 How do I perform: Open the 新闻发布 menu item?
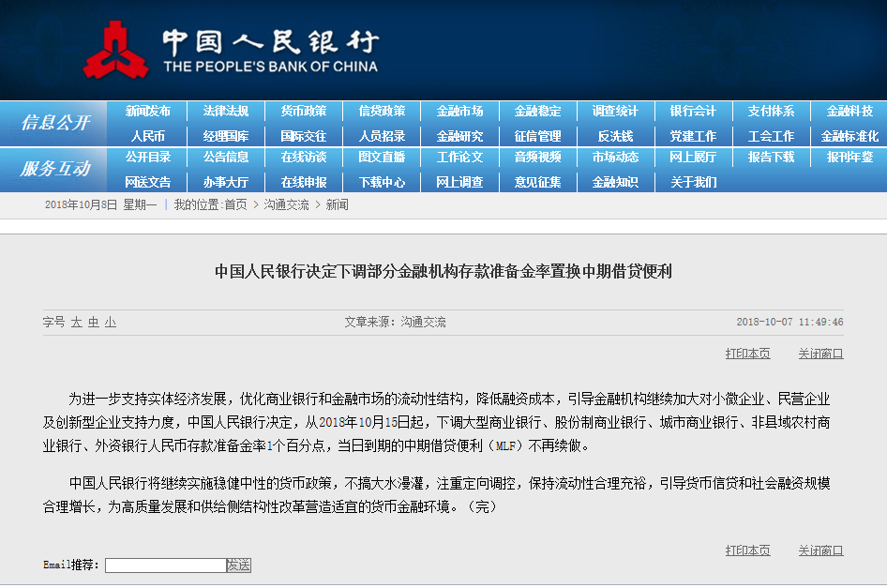click(148, 111)
